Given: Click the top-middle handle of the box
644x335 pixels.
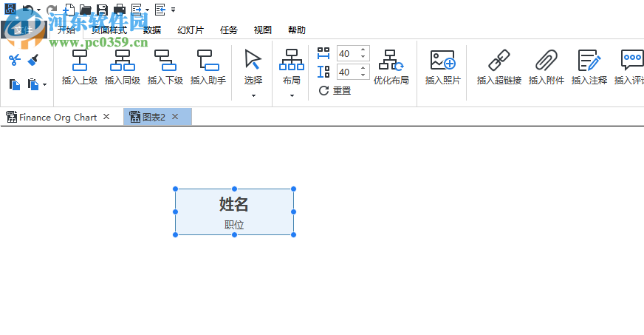Looking at the screenshot, I should [x=235, y=189].
